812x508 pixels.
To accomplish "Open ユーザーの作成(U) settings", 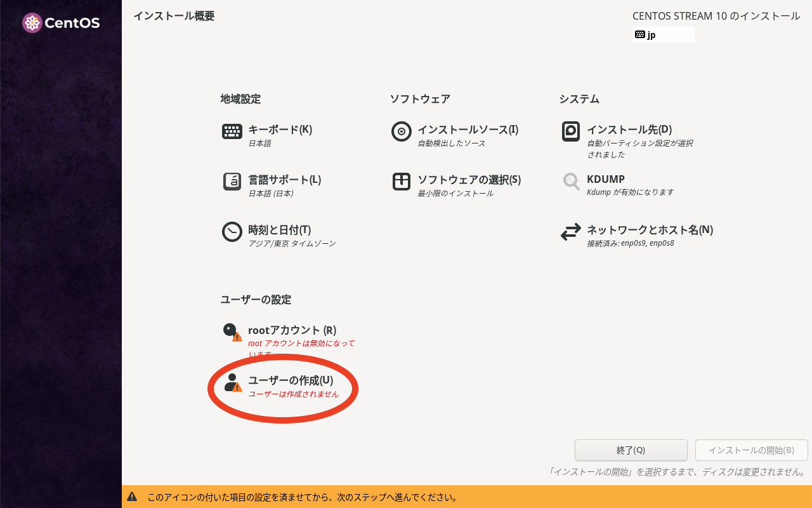I will click(x=291, y=380).
